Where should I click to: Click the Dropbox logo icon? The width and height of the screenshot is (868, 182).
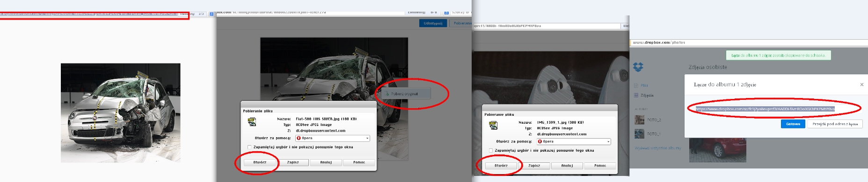click(638, 67)
